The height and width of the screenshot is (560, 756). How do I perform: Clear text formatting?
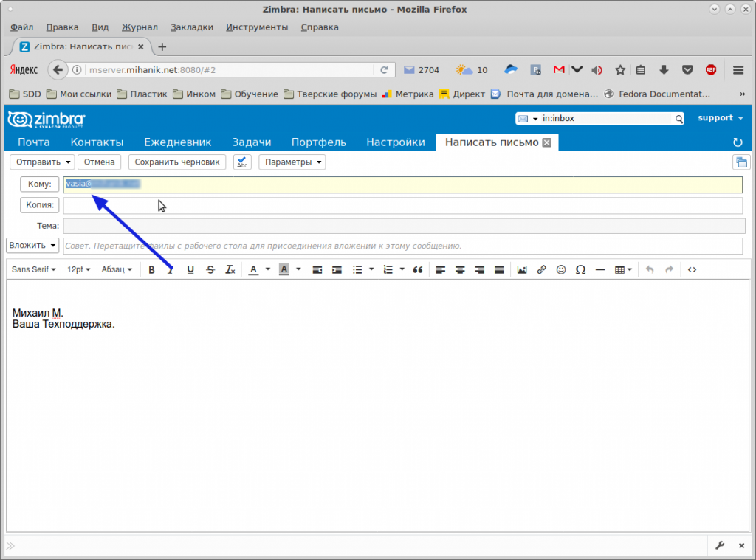click(x=230, y=270)
